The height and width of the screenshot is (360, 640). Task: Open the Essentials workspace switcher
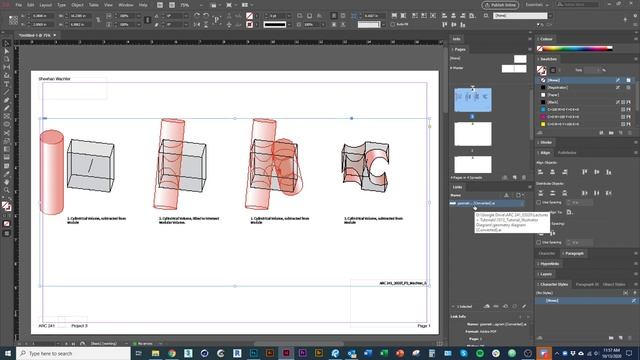click(537, 5)
